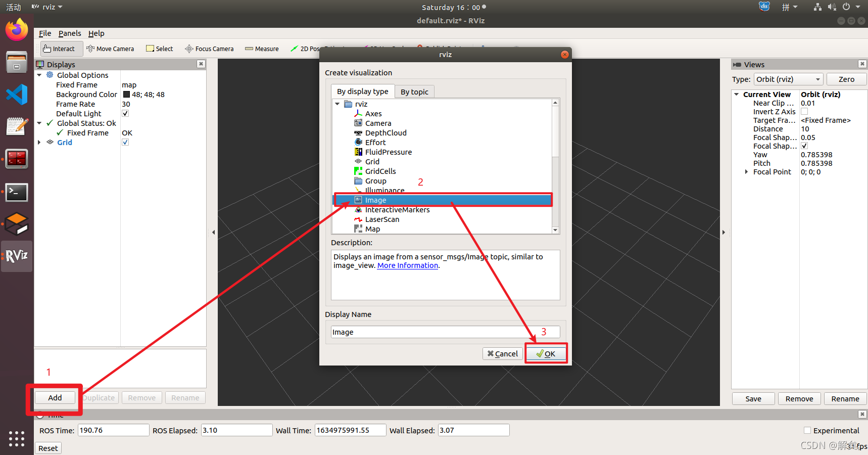The height and width of the screenshot is (455, 868).
Task: Close the Displays panel
Action: pyautogui.click(x=201, y=64)
